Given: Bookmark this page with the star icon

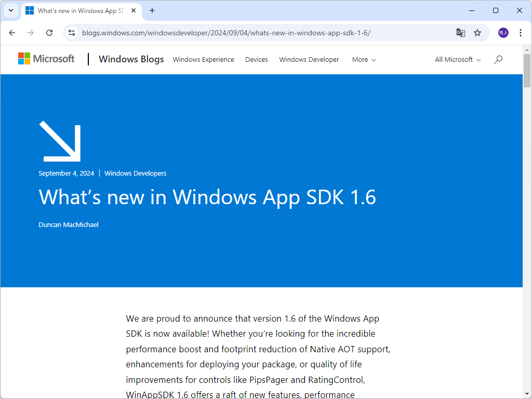Looking at the screenshot, I should coord(477,33).
